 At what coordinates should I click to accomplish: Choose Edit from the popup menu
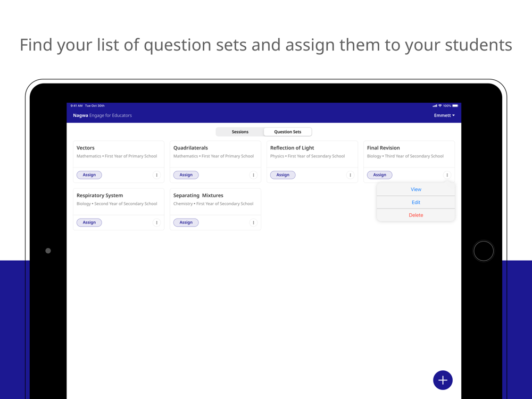click(415, 202)
